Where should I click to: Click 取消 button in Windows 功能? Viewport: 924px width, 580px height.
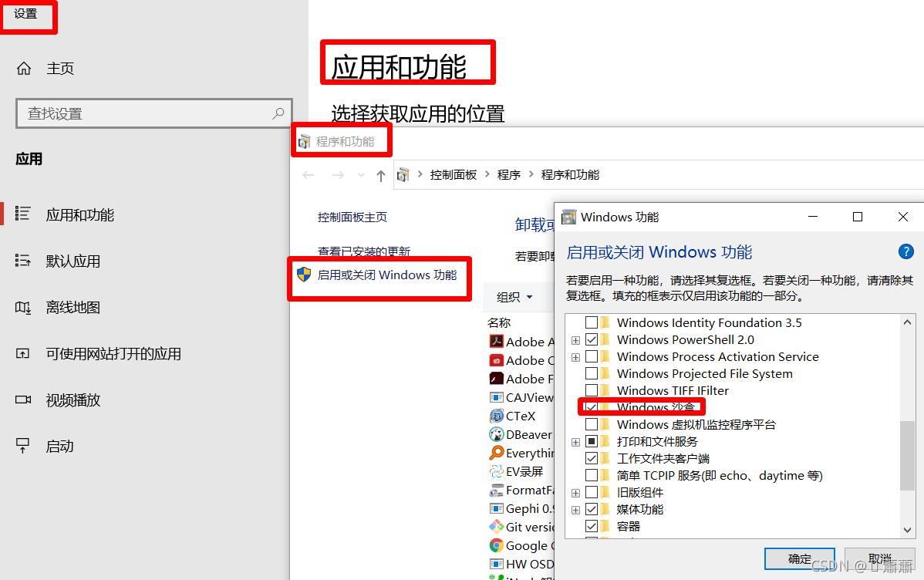(x=879, y=558)
